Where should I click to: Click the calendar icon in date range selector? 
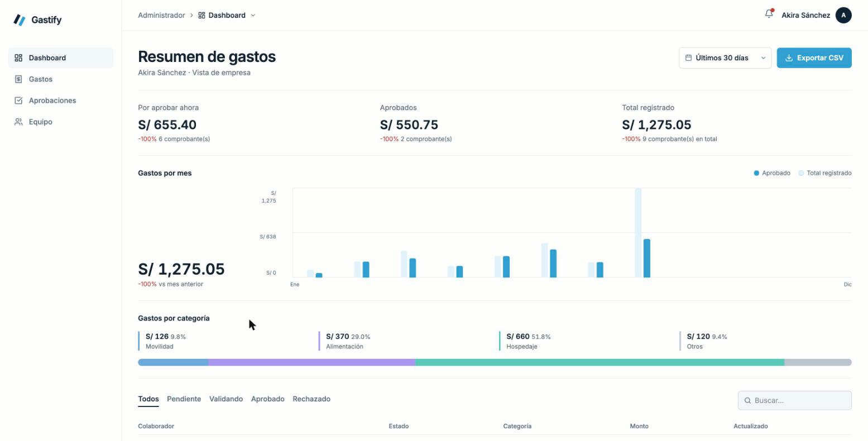click(688, 58)
